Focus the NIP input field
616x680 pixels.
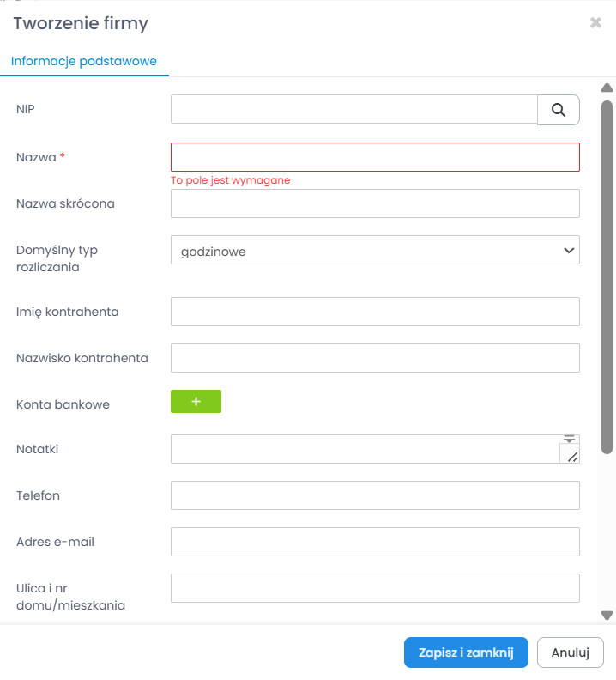tap(353, 110)
